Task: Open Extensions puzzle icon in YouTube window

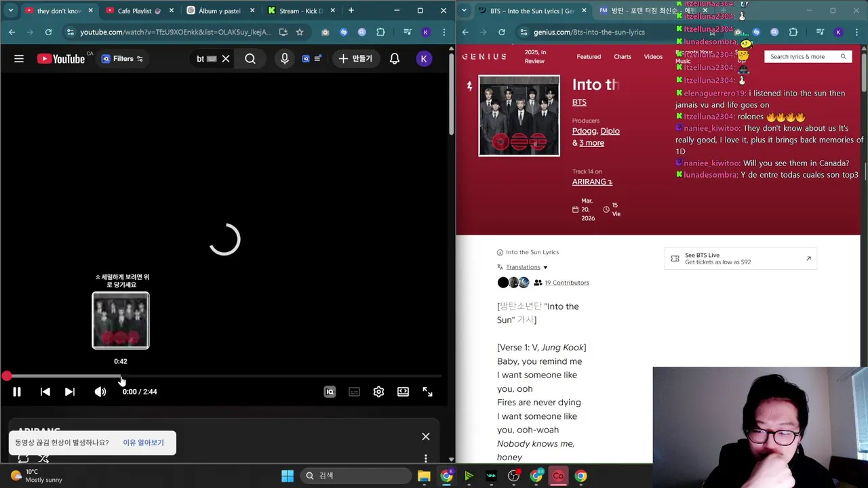Action: pyautogui.click(x=380, y=32)
